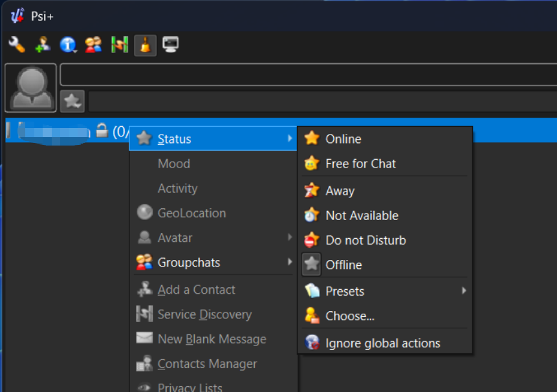Select Away status icon
557x392 pixels.
(312, 191)
